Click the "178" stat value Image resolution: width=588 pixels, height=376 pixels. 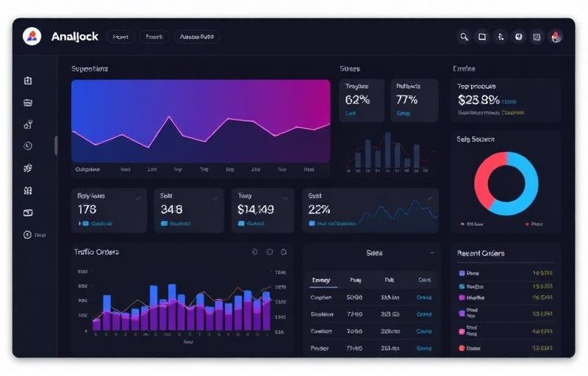click(x=87, y=209)
